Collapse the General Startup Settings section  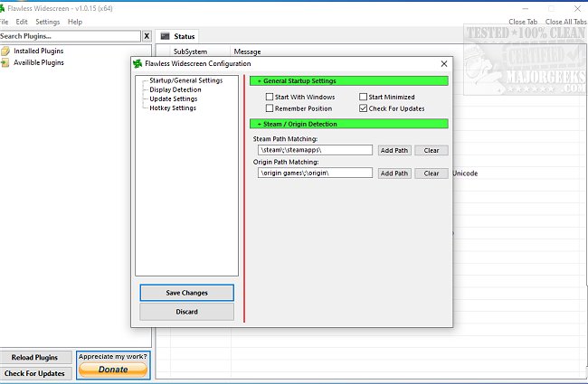point(349,81)
